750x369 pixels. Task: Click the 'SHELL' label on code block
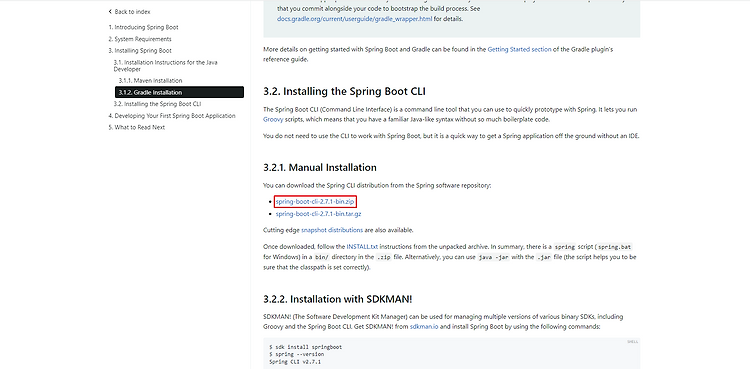coord(632,342)
